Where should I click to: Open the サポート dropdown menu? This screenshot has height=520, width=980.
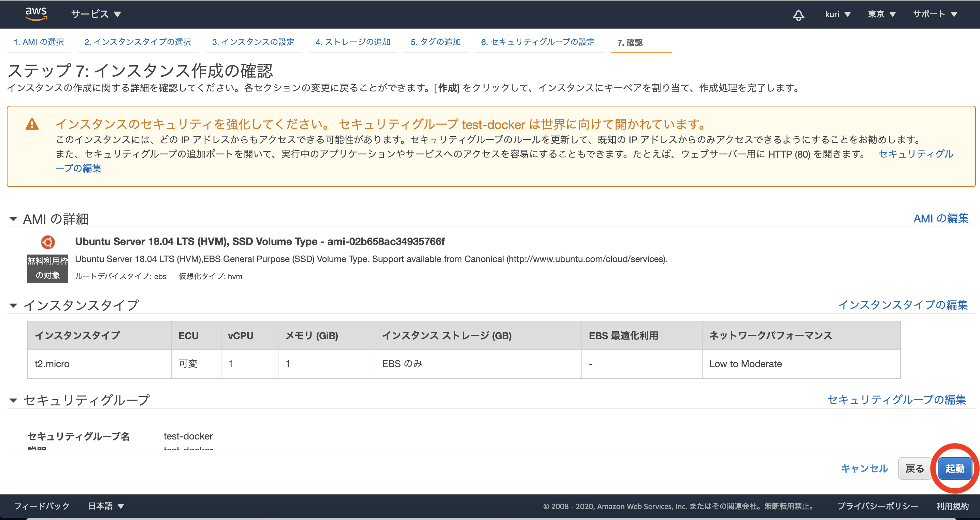pos(935,14)
